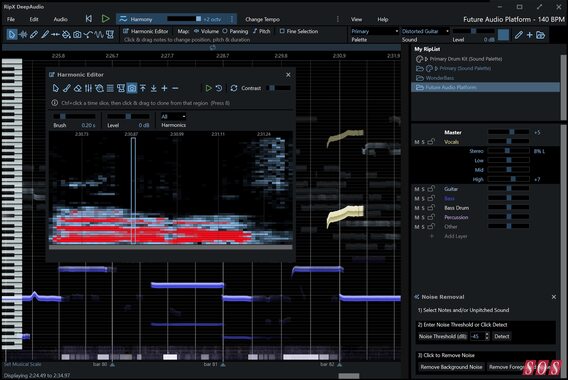Click the Master volume slider
The height and width of the screenshot is (380, 568).
click(508, 132)
